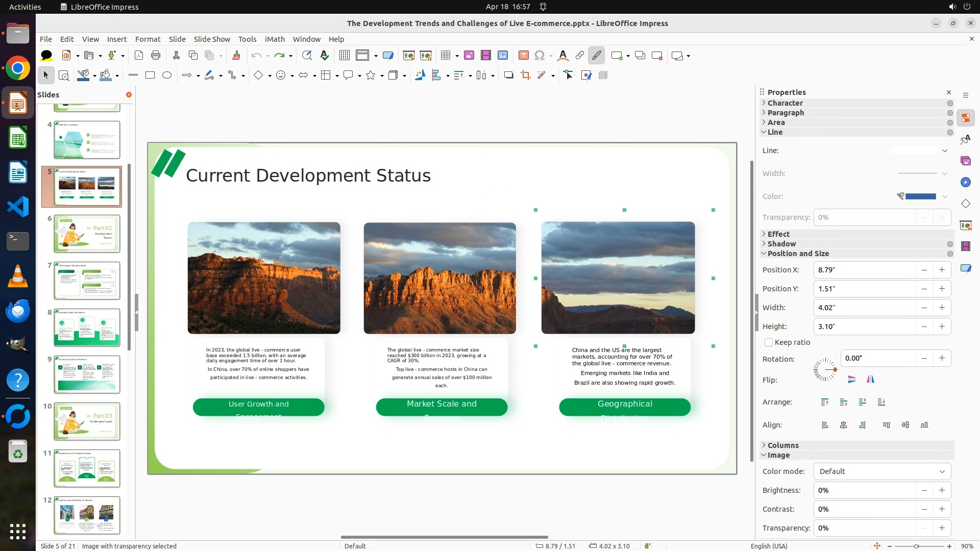Click the Width plus stepper button
This screenshot has height=551, width=980.
[x=942, y=308]
